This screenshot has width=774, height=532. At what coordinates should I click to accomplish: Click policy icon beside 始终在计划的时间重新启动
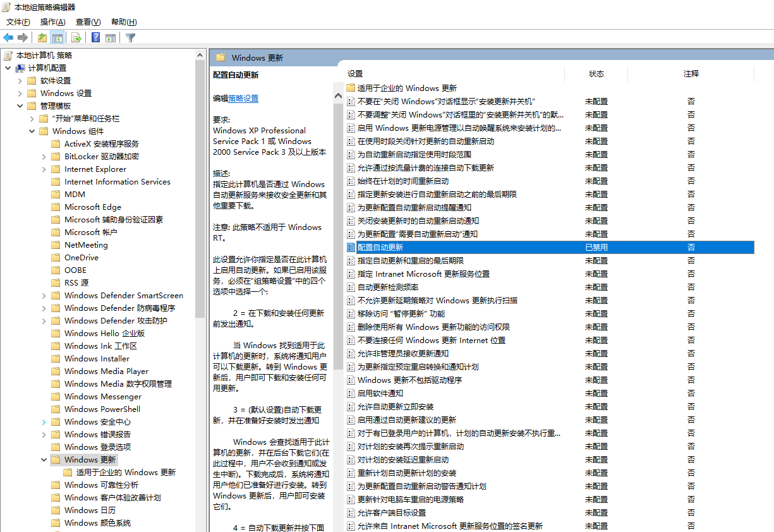(x=351, y=181)
